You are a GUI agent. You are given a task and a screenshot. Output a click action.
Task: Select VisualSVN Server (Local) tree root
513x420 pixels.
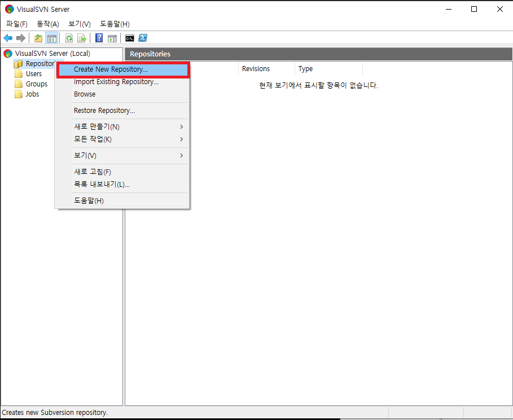coord(52,54)
